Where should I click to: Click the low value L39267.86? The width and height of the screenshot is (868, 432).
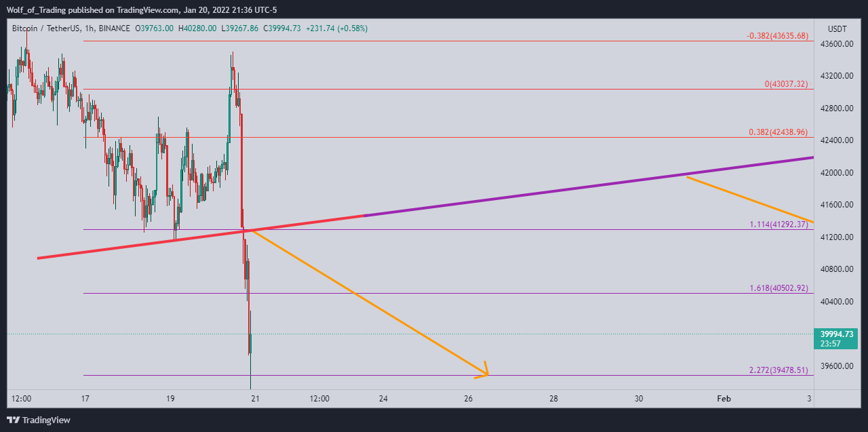(x=241, y=28)
